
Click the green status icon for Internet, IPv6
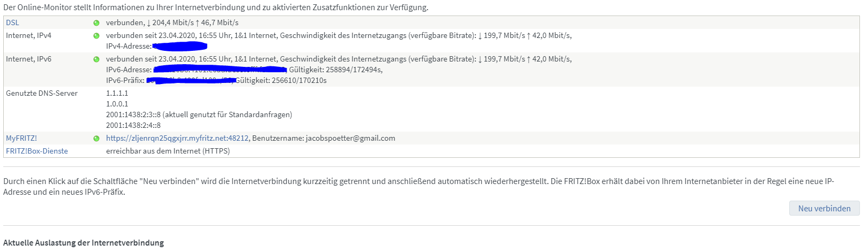click(96, 59)
